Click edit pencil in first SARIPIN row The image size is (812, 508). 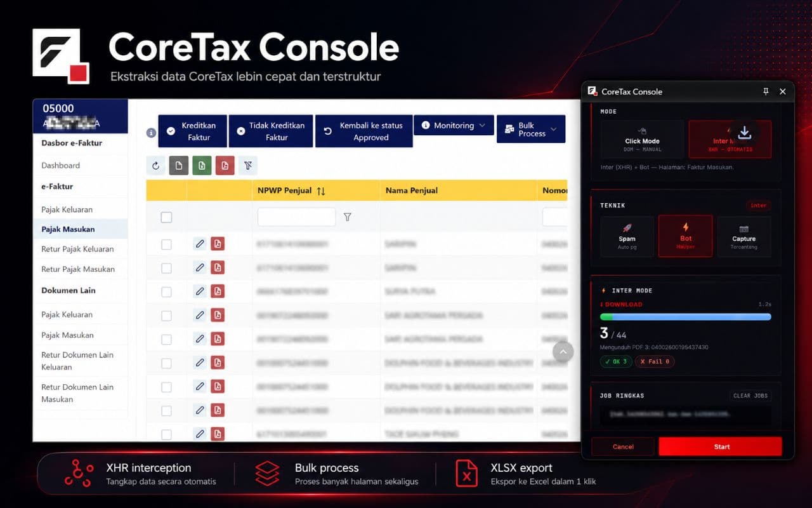tap(200, 244)
